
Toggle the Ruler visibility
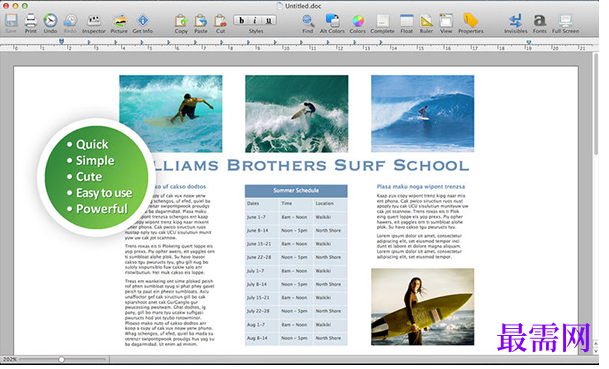(x=426, y=20)
